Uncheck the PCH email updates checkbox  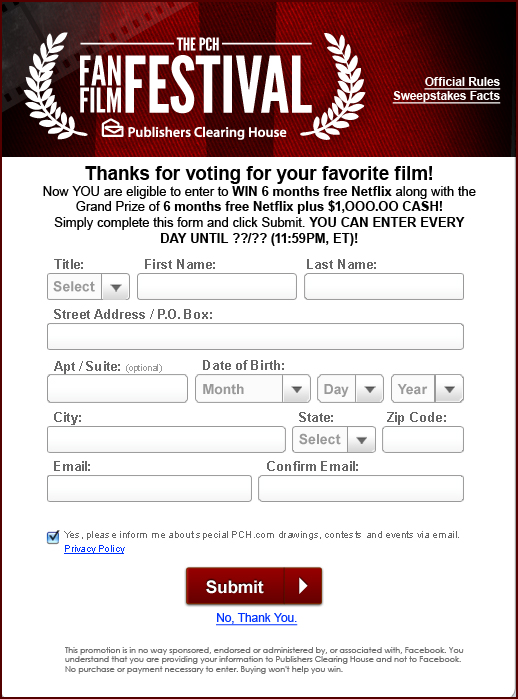53,537
